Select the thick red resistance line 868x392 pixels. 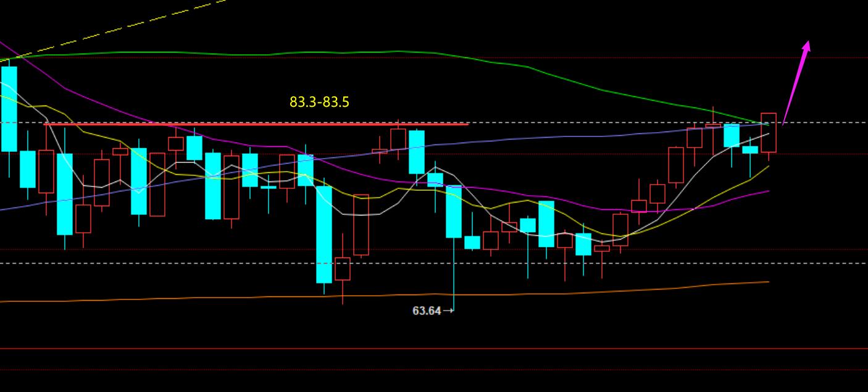point(256,124)
